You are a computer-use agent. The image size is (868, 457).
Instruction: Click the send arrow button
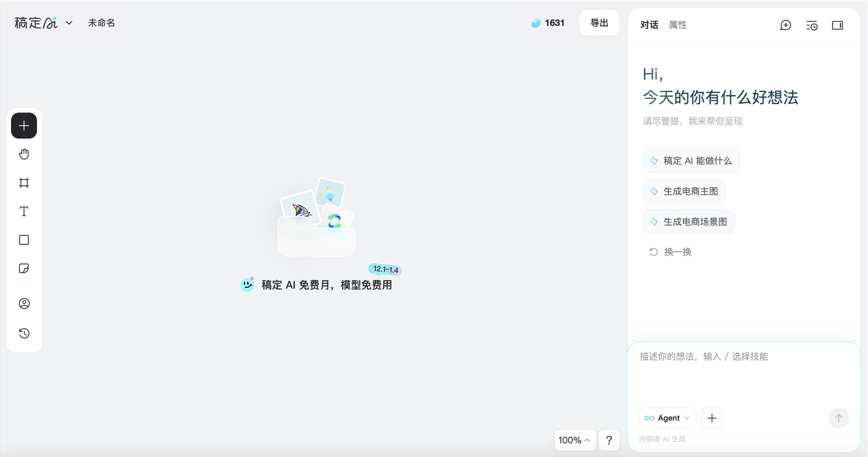[838, 418]
